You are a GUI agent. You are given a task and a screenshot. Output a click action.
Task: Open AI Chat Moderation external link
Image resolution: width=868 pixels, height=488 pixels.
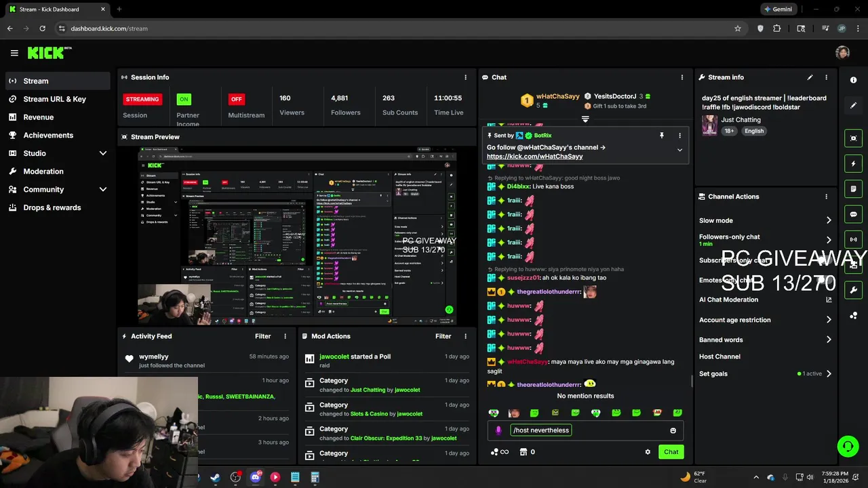coord(829,300)
